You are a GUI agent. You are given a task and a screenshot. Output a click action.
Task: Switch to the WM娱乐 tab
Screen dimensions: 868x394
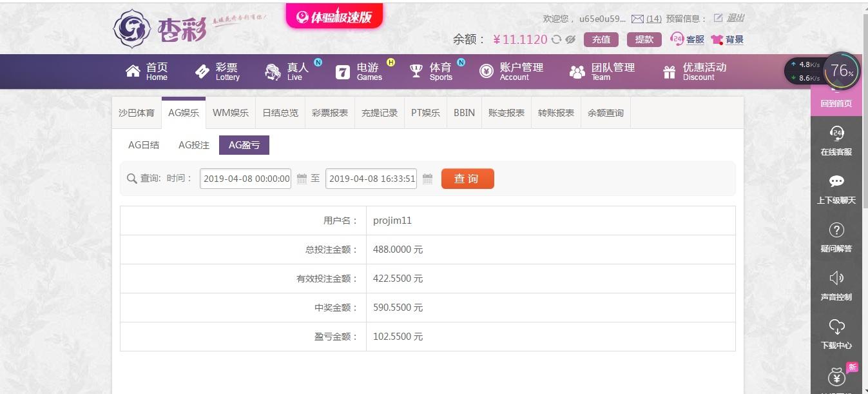tap(231, 112)
